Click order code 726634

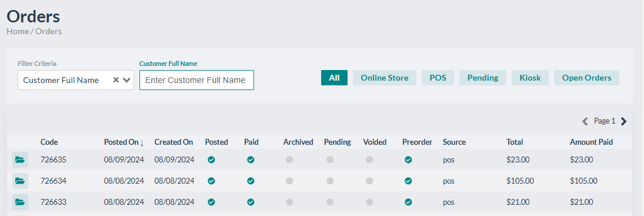pyautogui.click(x=54, y=181)
